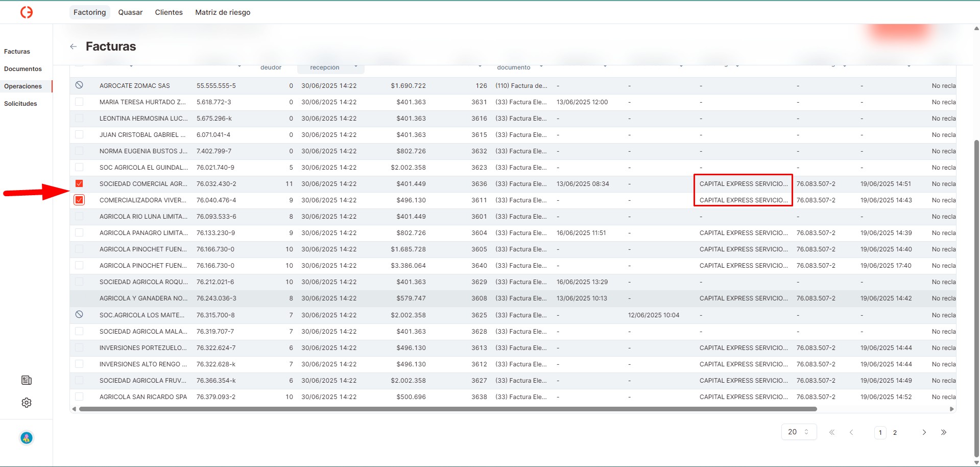Viewport: 980px width, 467px height.
Task: Click the blocked icon on AGROCATE ZOMAC row
Action: pos(79,85)
